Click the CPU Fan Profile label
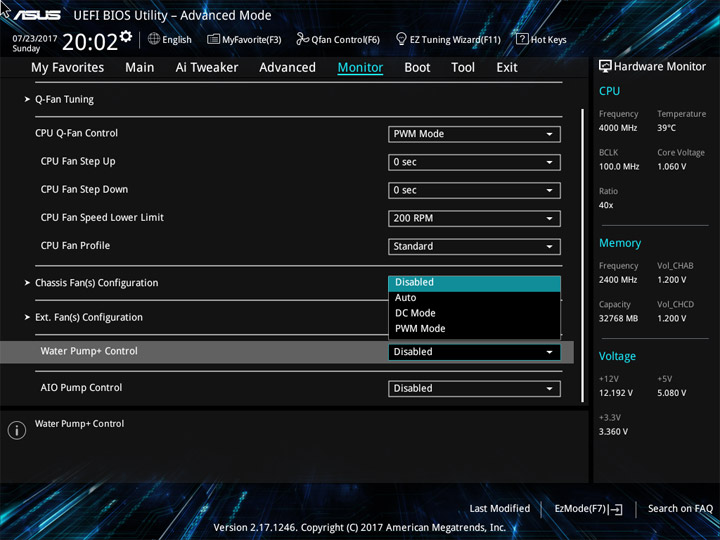 pyautogui.click(x=75, y=246)
